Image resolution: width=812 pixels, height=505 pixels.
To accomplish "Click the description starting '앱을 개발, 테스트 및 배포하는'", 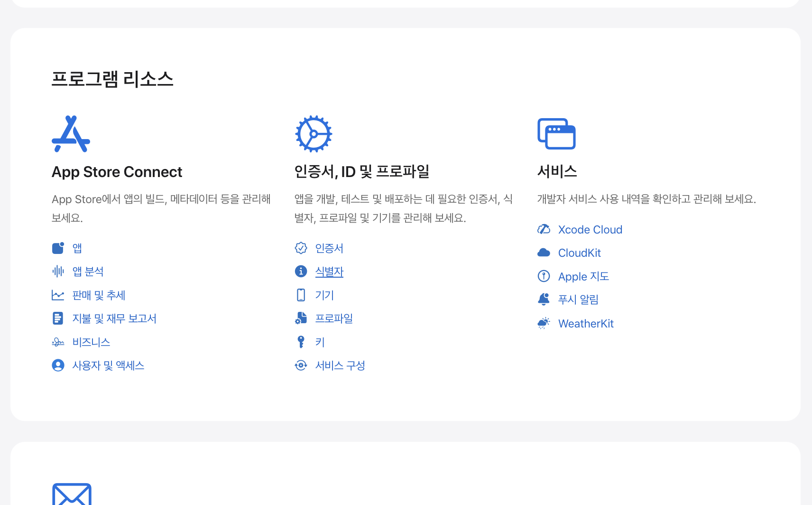I will tap(403, 208).
